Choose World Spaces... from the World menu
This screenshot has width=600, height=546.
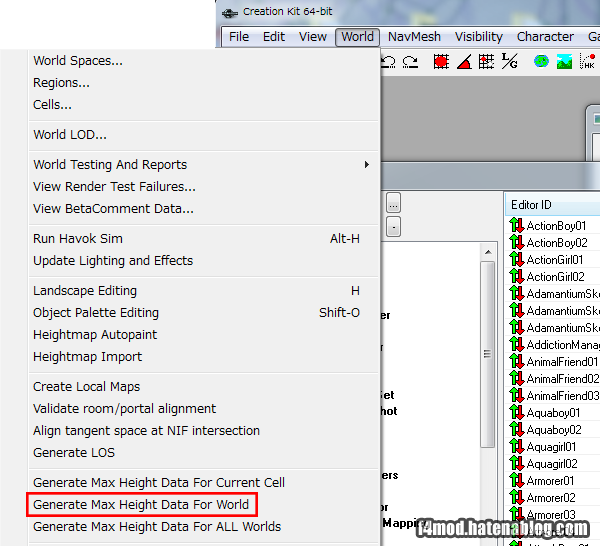[204, 60]
